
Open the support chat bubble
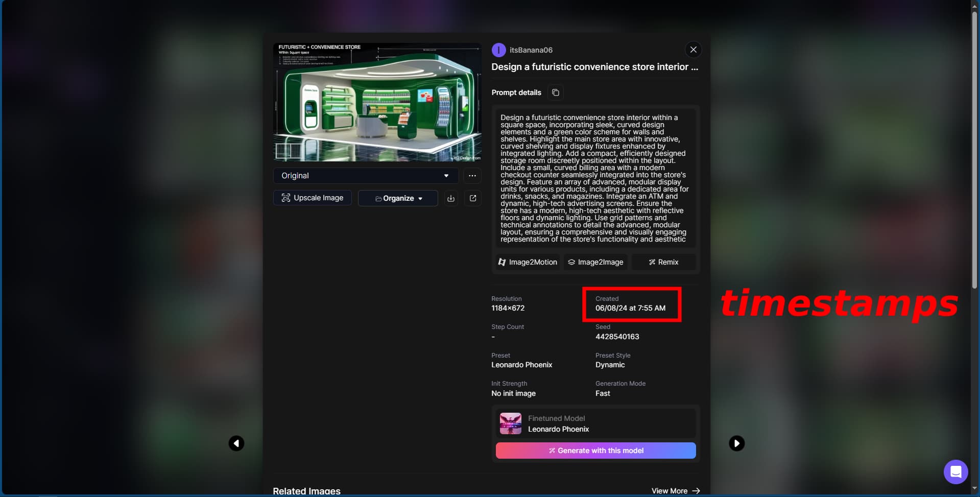pyautogui.click(x=955, y=471)
